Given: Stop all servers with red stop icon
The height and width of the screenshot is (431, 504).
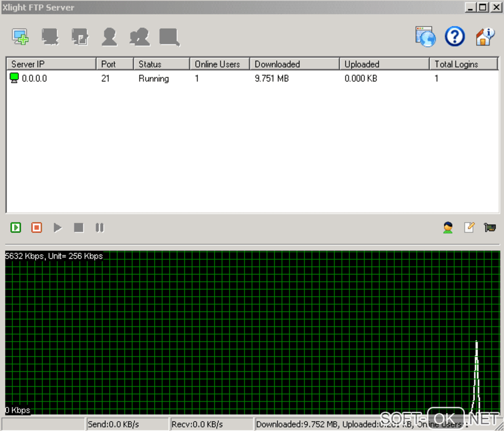Looking at the screenshot, I should [x=37, y=228].
